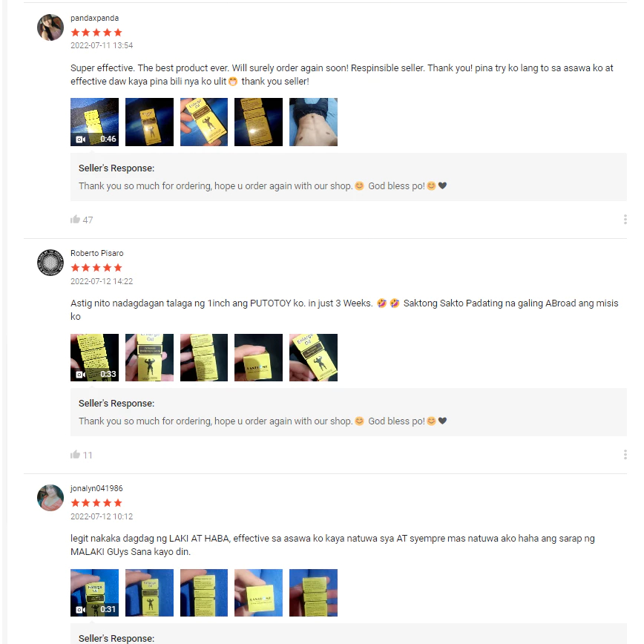The image size is (644, 644).
Task: View Roberto Pisaro's last review photo
Action: pos(313,358)
